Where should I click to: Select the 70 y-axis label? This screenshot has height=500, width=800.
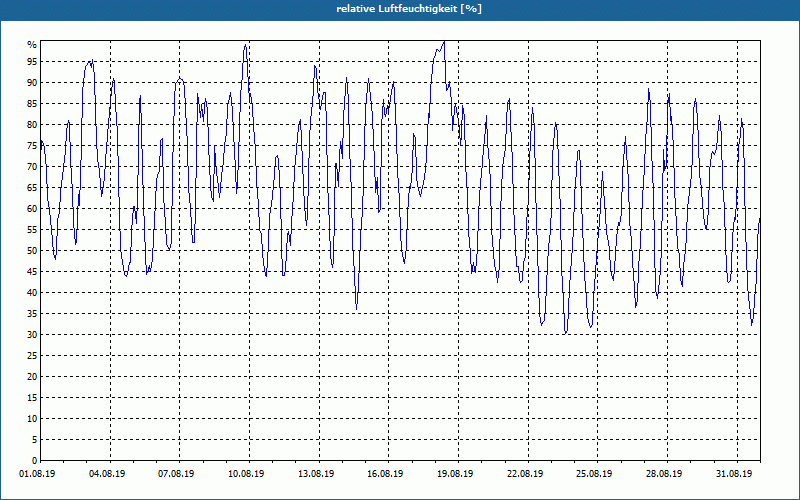pyautogui.click(x=32, y=167)
